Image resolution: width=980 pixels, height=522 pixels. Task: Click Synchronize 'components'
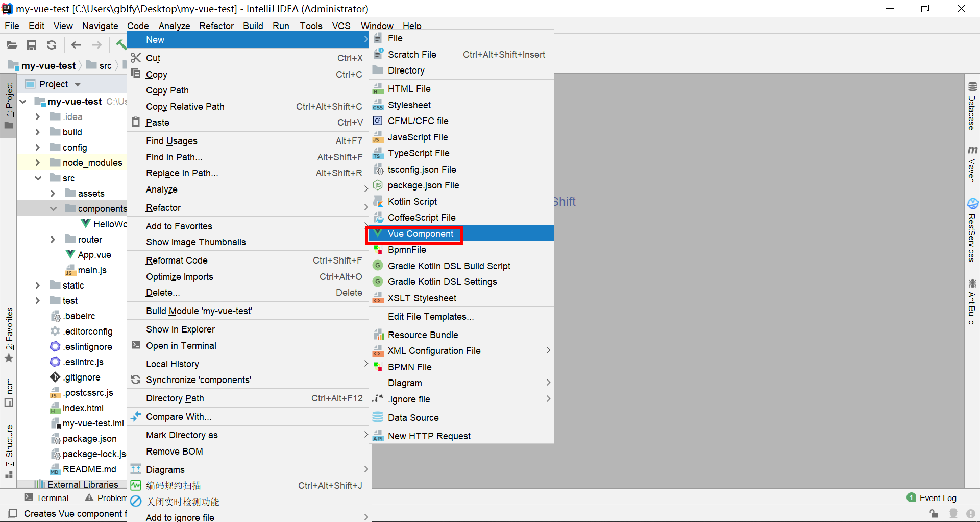248,380
